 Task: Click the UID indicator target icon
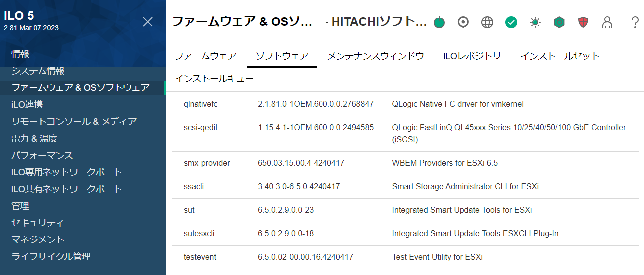463,22
